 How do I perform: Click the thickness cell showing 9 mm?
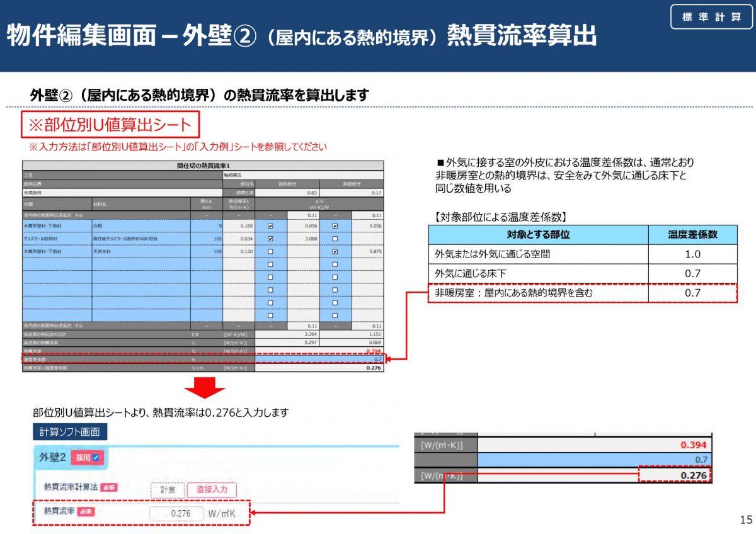tap(207, 225)
